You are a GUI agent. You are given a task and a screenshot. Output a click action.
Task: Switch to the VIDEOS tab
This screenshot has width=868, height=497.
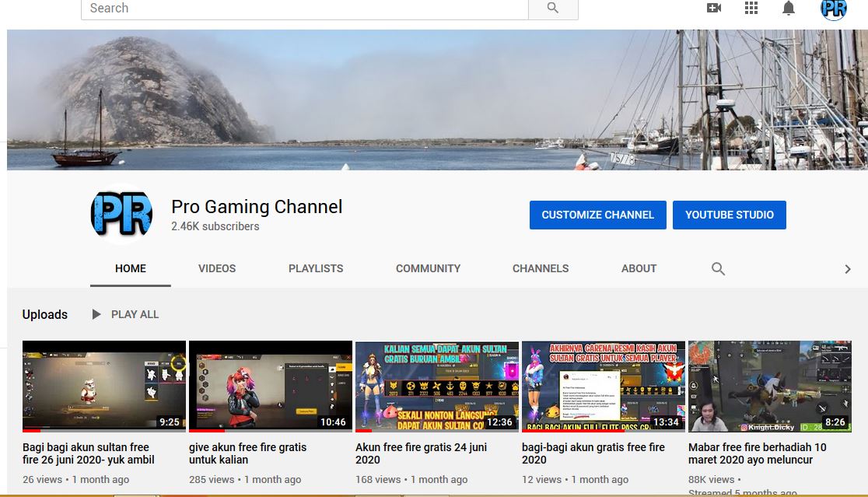[x=217, y=268]
